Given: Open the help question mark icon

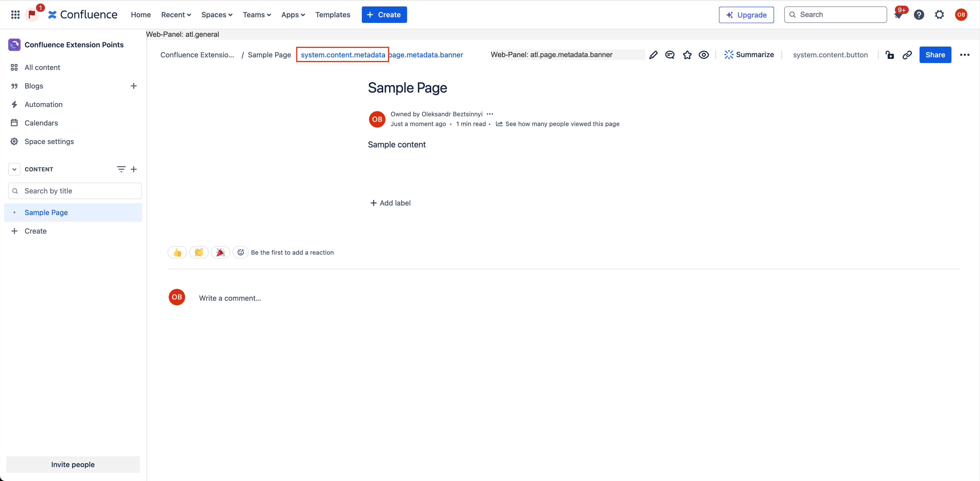Looking at the screenshot, I should pos(919,14).
